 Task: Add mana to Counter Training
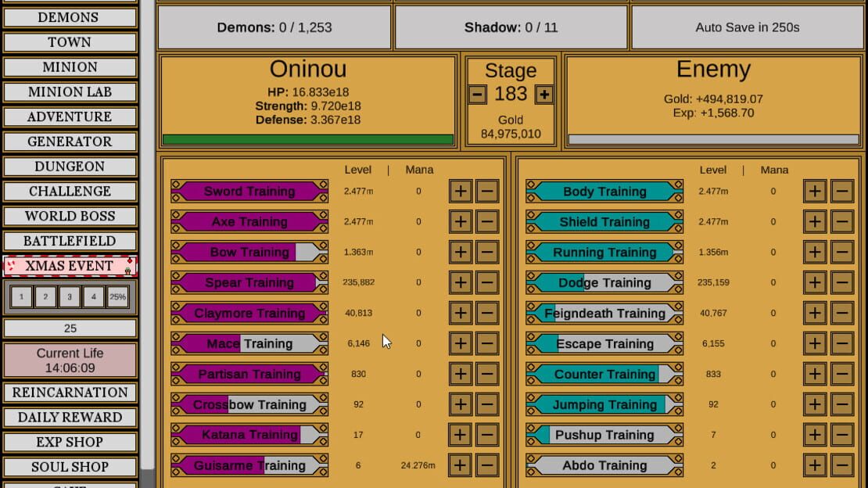(815, 374)
